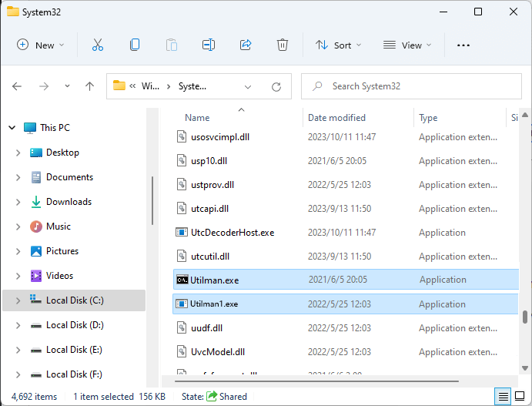Viewport: 532px width, 406px height.
Task: Refresh the System32 folder view
Action: pos(276,87)
